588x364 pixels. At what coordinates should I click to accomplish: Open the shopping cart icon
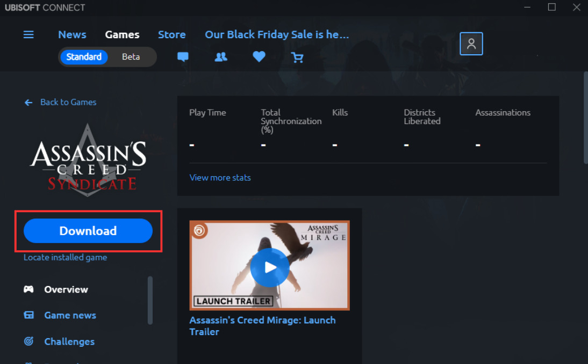(297, 57)
